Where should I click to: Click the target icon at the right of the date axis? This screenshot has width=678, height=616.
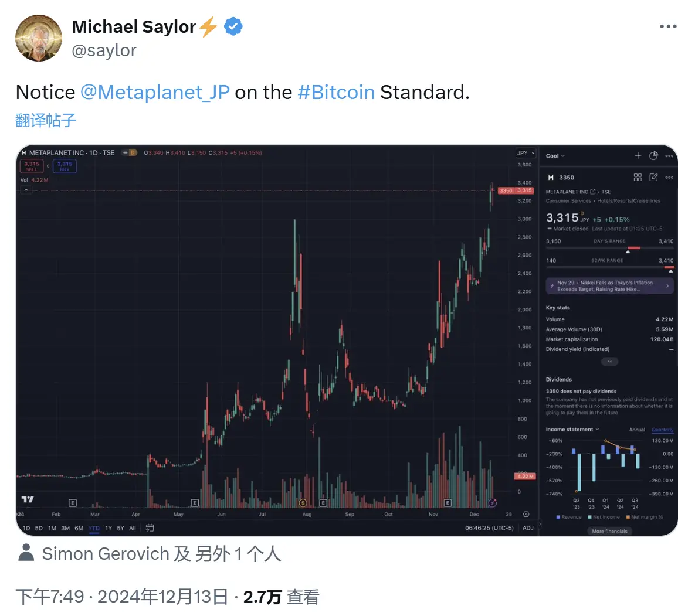(x=526, y=514)
